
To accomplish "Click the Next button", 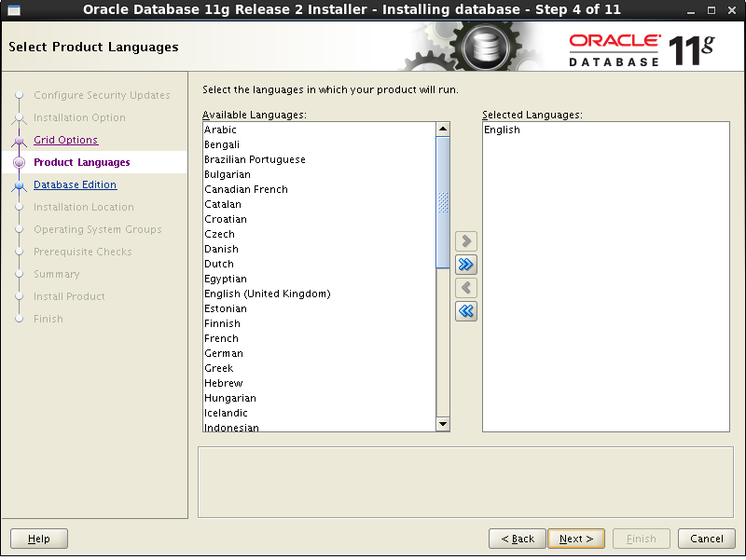I will pos(576,539).
